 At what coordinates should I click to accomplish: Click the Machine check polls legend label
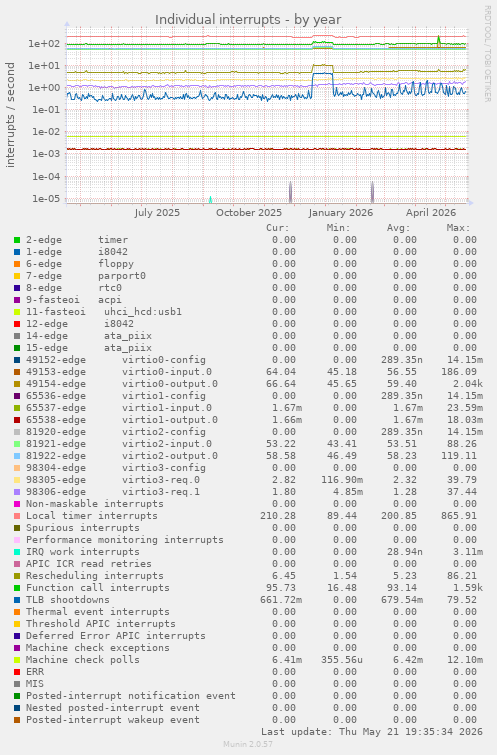point(83,660)
